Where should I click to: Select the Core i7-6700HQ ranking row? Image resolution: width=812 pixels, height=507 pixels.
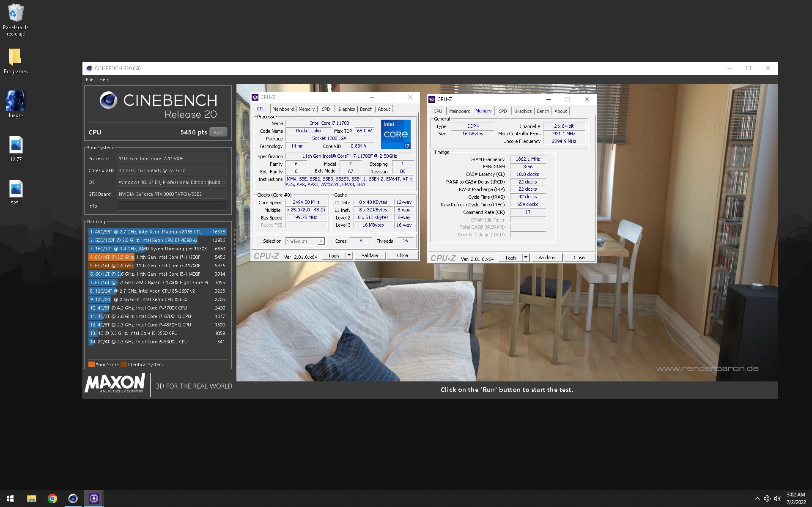[x=157, y=316]
